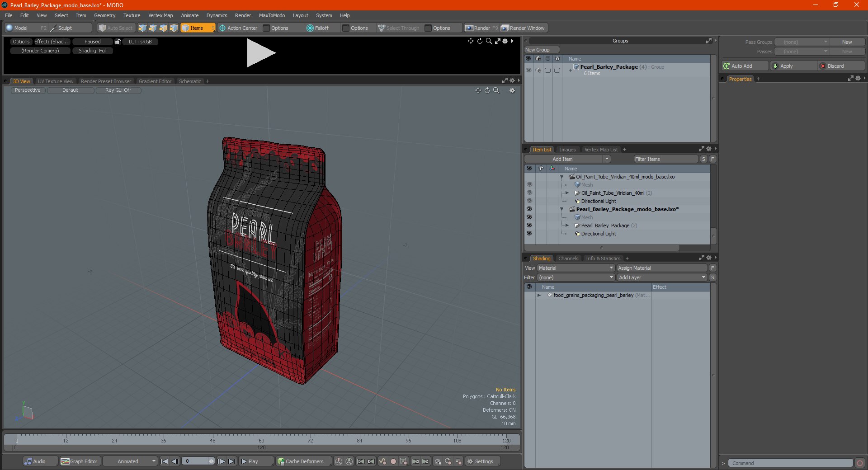Screen dimensions: 868x470
Task: Open the Filter (none) dropdown
Action: click(576, 277)
